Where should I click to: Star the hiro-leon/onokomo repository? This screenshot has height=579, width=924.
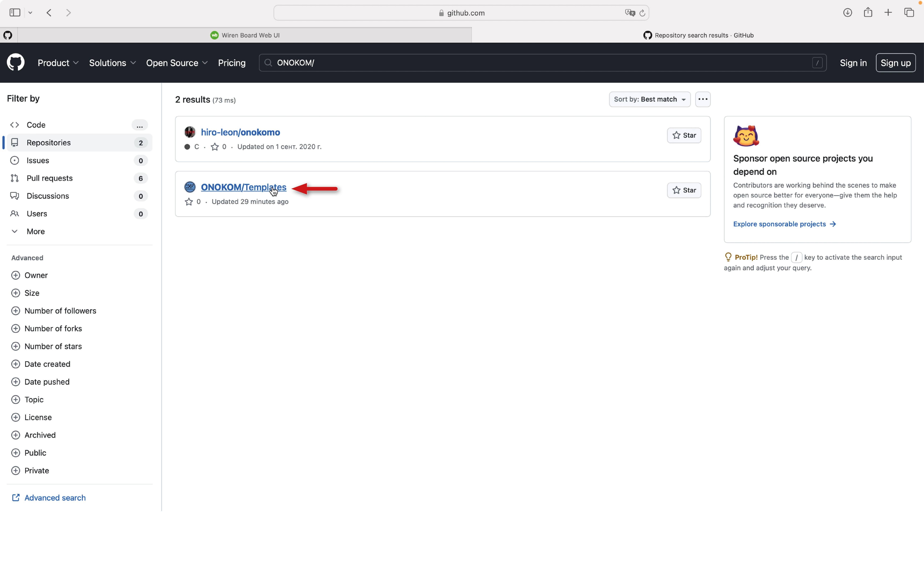[x=684, y=135]
